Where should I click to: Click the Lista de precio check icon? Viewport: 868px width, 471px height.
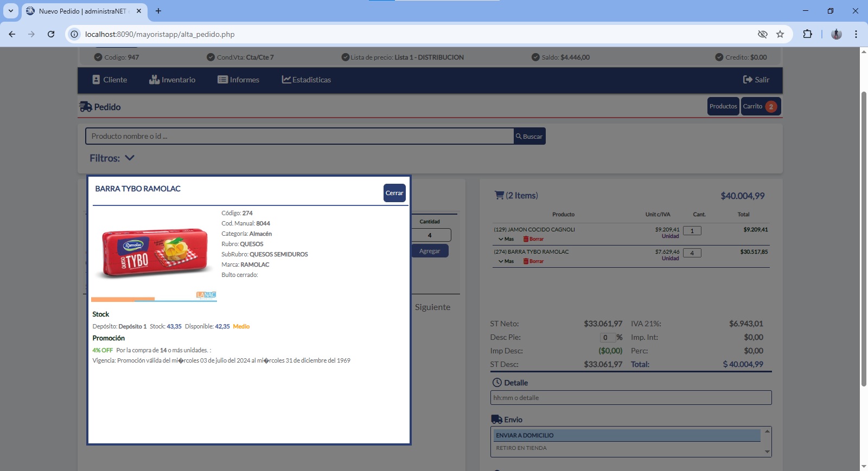tap(345, 57)
